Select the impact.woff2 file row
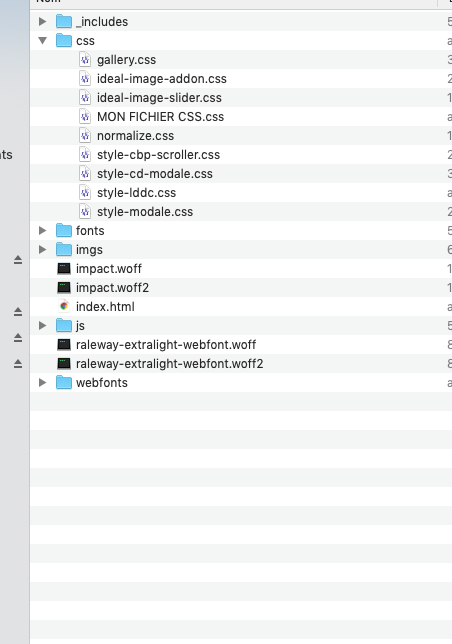Image resolution: width=452 pixels, height=644 pixels. [241, 288]
